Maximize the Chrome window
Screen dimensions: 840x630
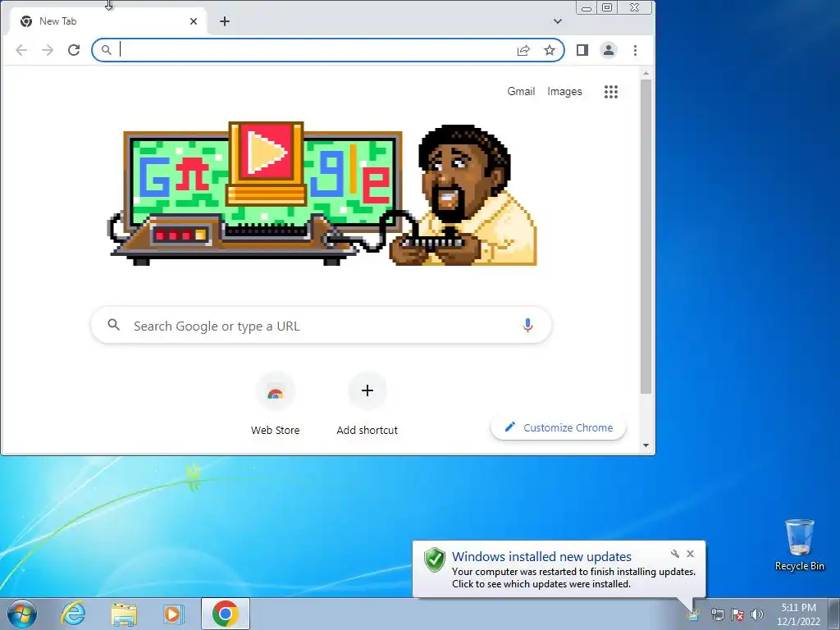coord(607,7)
